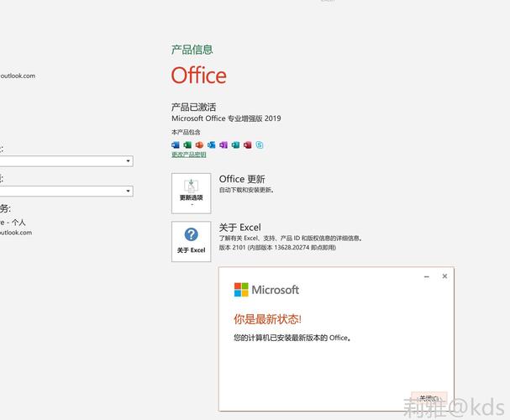The image size is (510, 420).
Task: Click the PowerPoint app icon
Action: click(199, 145)
